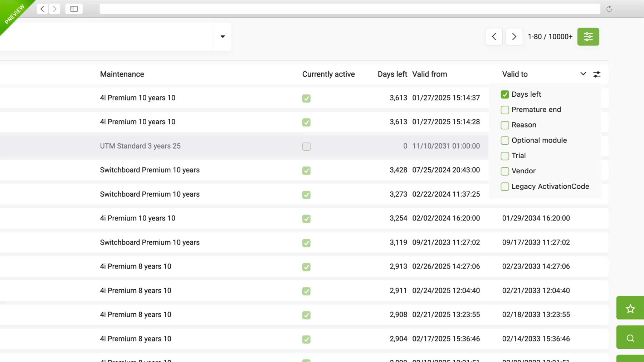Click Valid to date 01/29/2034 16:20:00
This screenshot has width=644, height=362.
(x=536, y=218)
